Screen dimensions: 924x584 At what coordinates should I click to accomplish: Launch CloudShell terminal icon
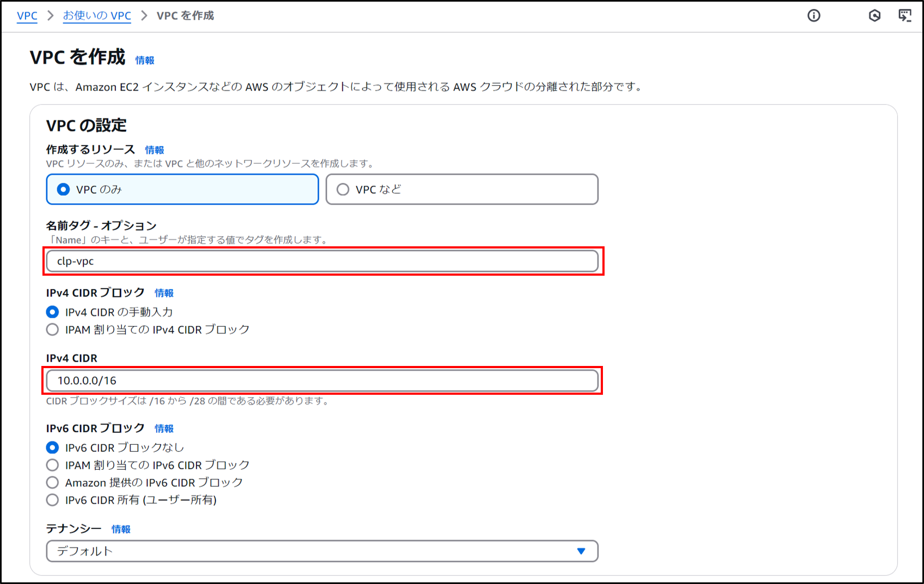[x=905, y=16]
